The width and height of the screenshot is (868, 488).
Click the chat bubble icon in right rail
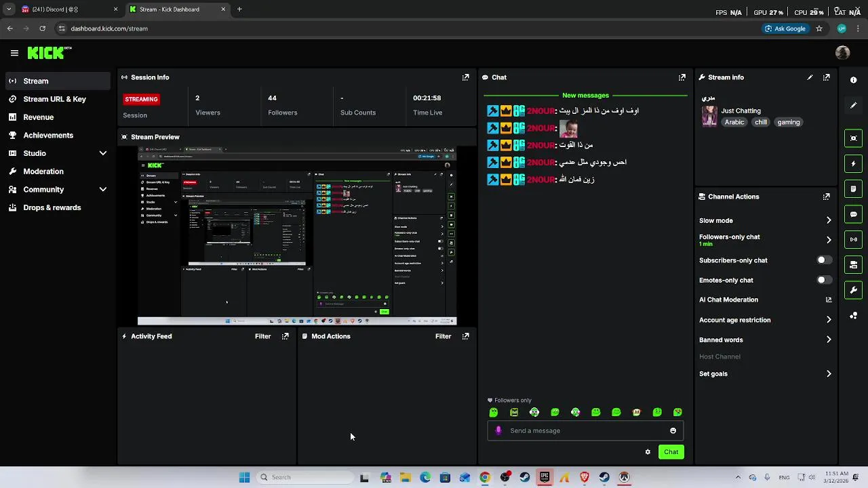coord(854,214)
